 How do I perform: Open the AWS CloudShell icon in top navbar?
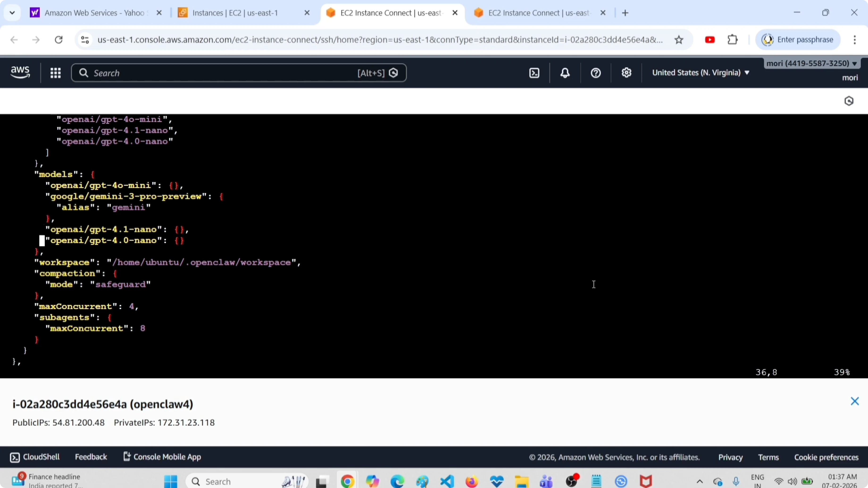[534, 73]
